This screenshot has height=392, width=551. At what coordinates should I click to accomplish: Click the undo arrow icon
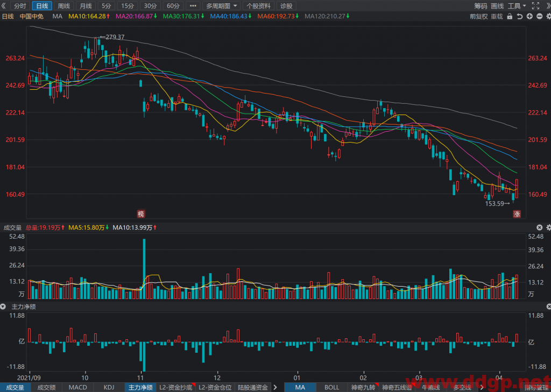(x=520, y=16)
